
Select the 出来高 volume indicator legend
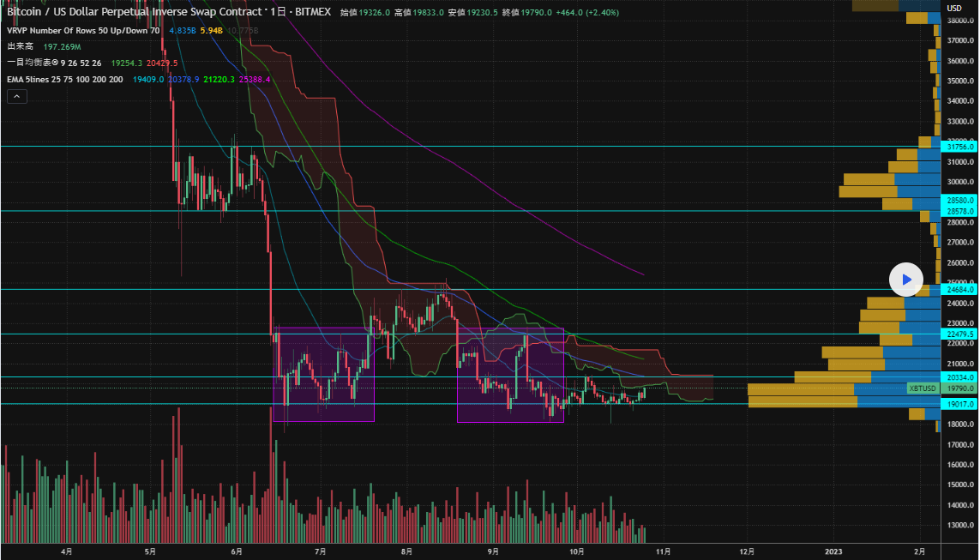point(21,45)
